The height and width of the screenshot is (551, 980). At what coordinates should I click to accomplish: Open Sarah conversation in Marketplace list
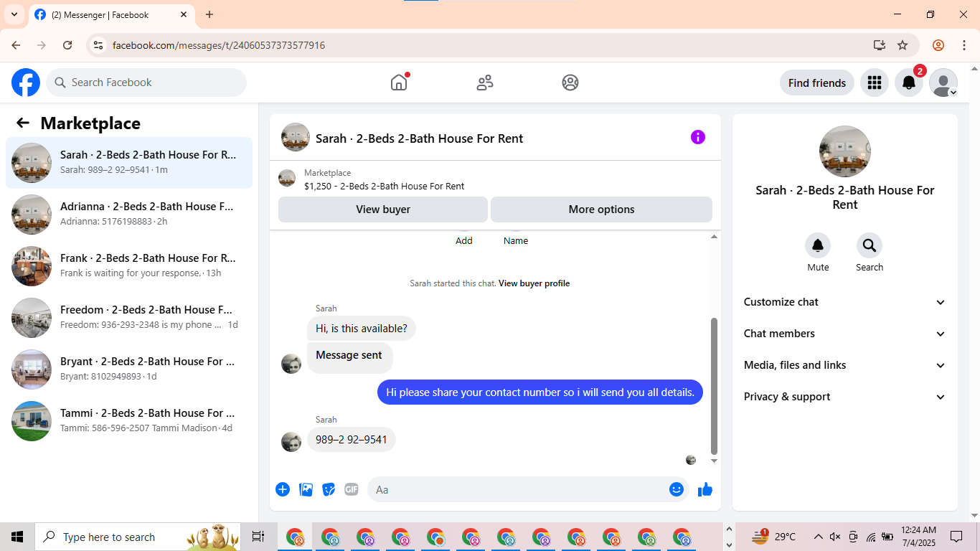pos(129,163)
